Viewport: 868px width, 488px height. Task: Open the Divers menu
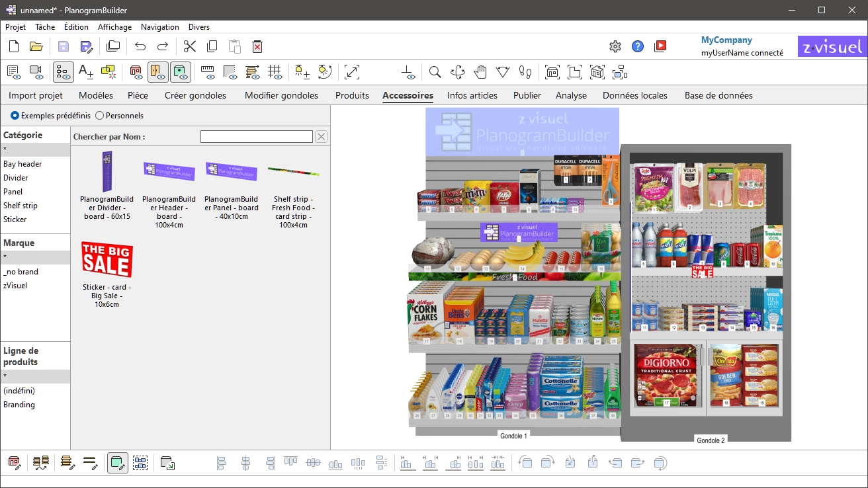coord(199,27)
